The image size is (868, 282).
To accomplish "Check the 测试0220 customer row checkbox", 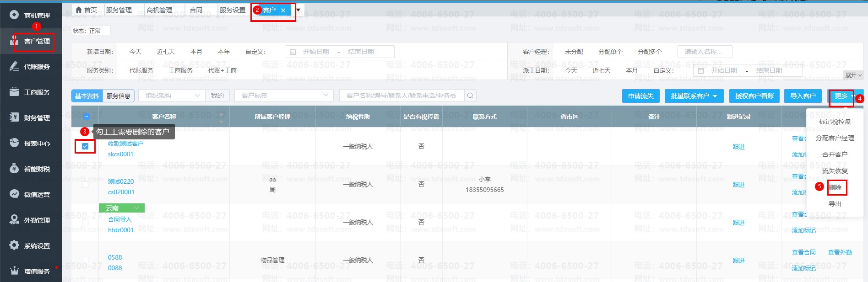I will coord(85,184).
